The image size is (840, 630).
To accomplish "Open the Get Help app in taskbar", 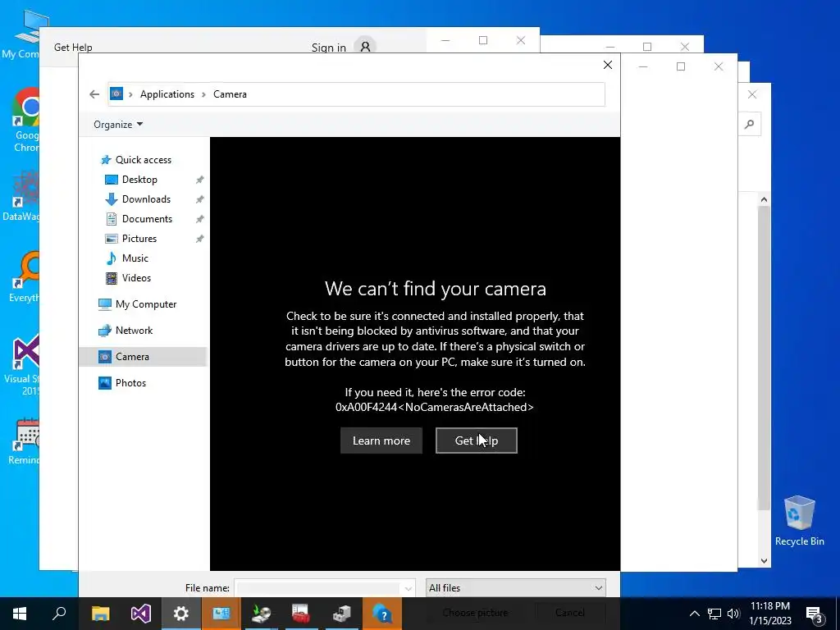I will click(382, 614).
